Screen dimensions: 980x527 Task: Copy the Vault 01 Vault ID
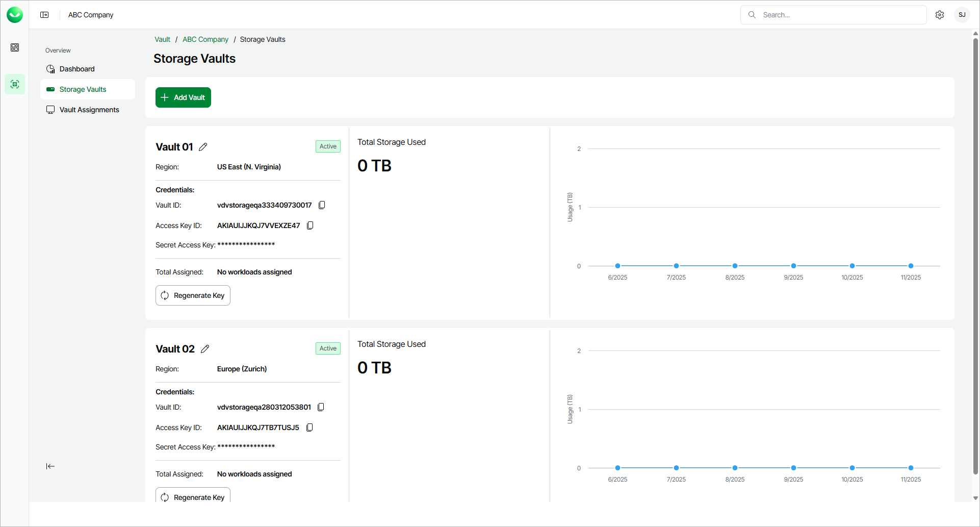click(322, 205)
